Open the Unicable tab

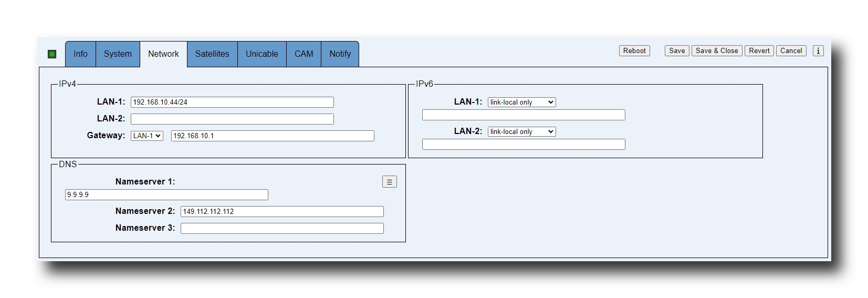pyautogui.click(x=262, y=54)
